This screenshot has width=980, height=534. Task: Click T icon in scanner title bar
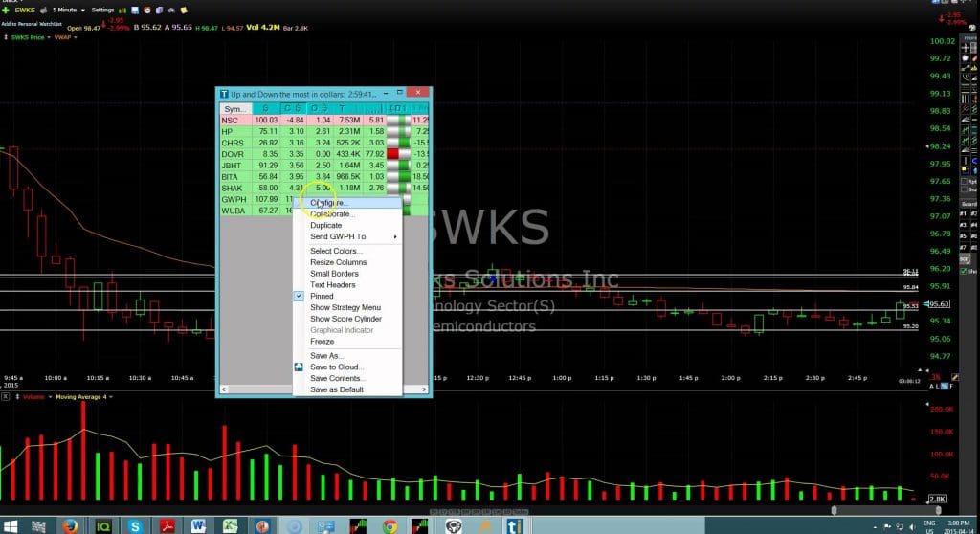click(224, 94)
